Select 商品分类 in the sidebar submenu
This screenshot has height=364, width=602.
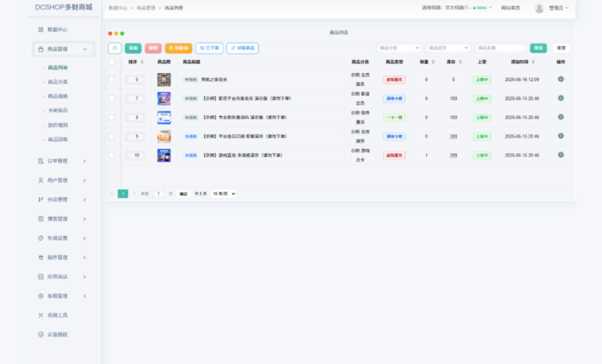[58, 82]
